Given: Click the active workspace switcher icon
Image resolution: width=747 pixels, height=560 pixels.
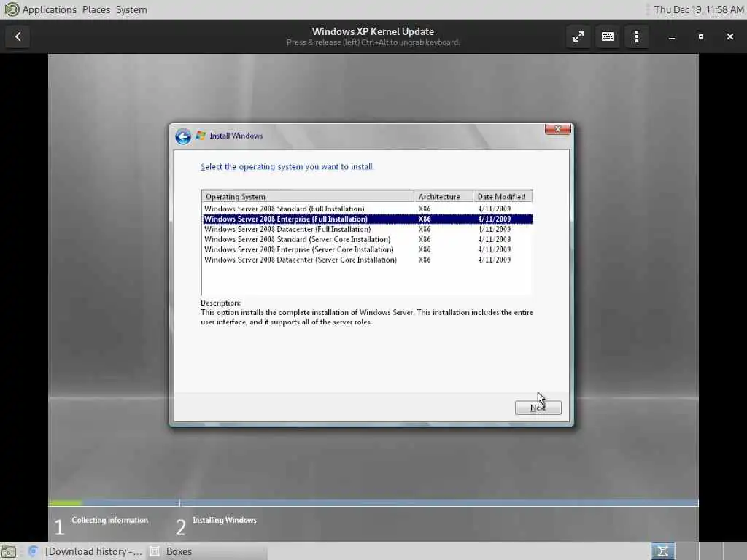Looking at the screenshot, I should coord(662,551).
